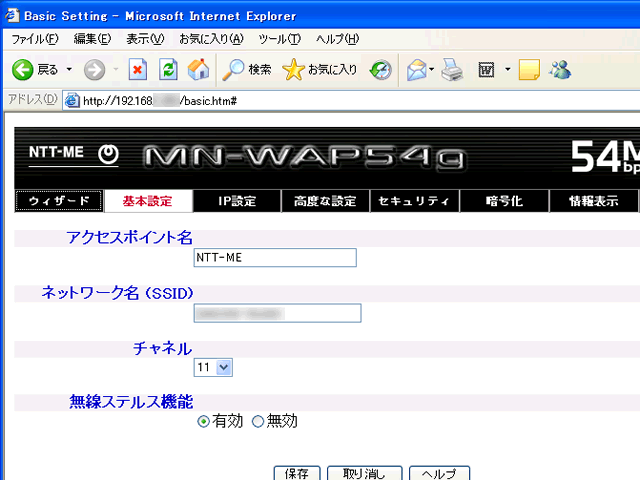The width and height of the screenshot is (640, 480).
Task: Click the MN-WAP54g banner logo
Action: 304,157
